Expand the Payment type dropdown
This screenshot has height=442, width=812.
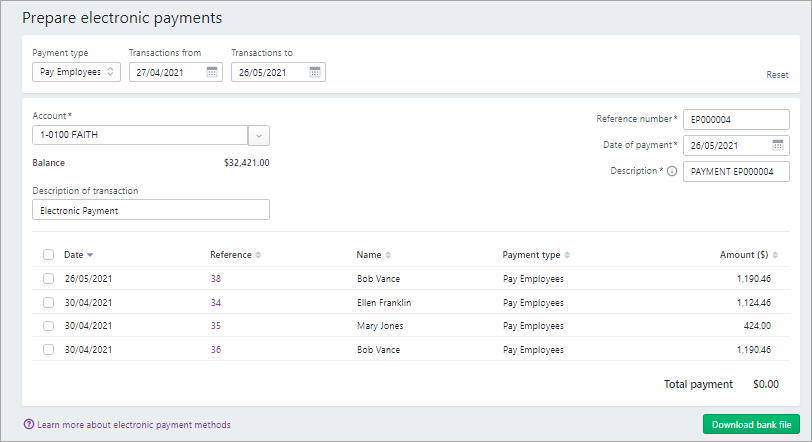point(76,72)
